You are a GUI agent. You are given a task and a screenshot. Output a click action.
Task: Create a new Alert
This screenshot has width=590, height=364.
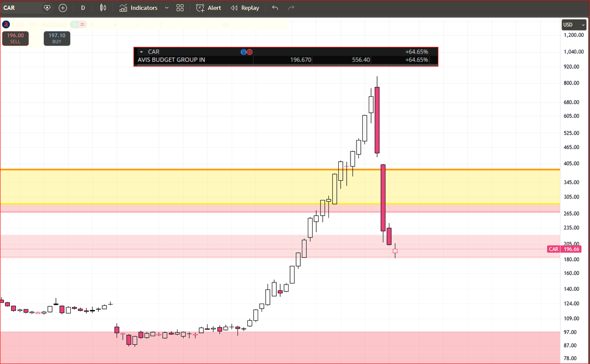[x=208, y=8]
